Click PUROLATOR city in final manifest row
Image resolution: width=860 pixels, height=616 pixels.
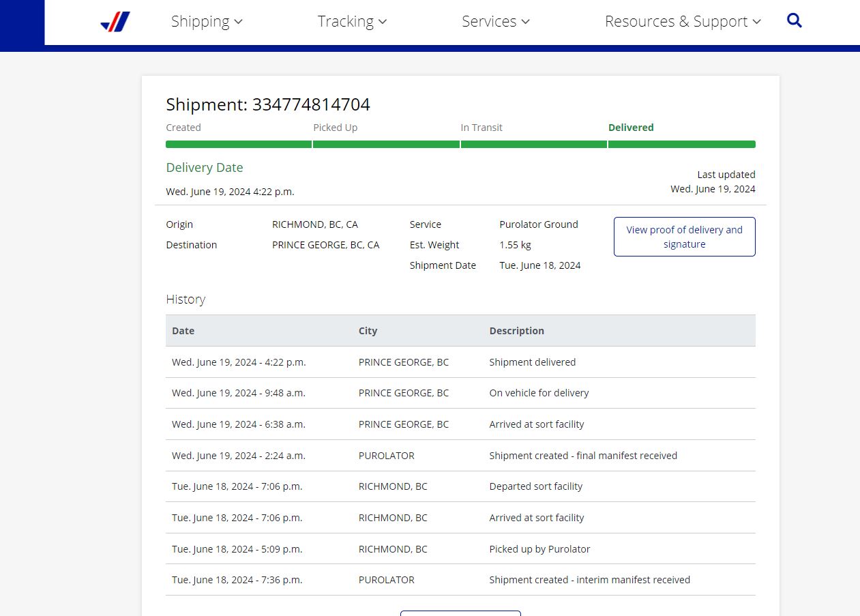click(x=387, y=456)
